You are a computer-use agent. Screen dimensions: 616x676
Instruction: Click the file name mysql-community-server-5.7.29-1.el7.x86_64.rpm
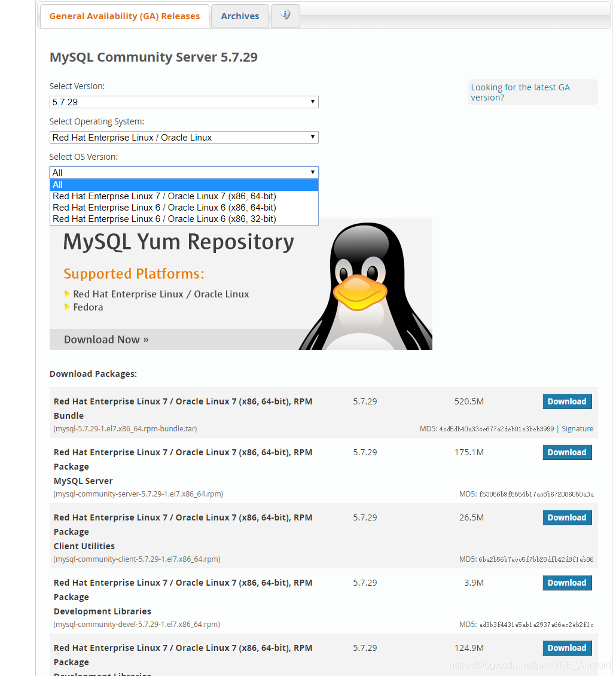tap(138, 494)
